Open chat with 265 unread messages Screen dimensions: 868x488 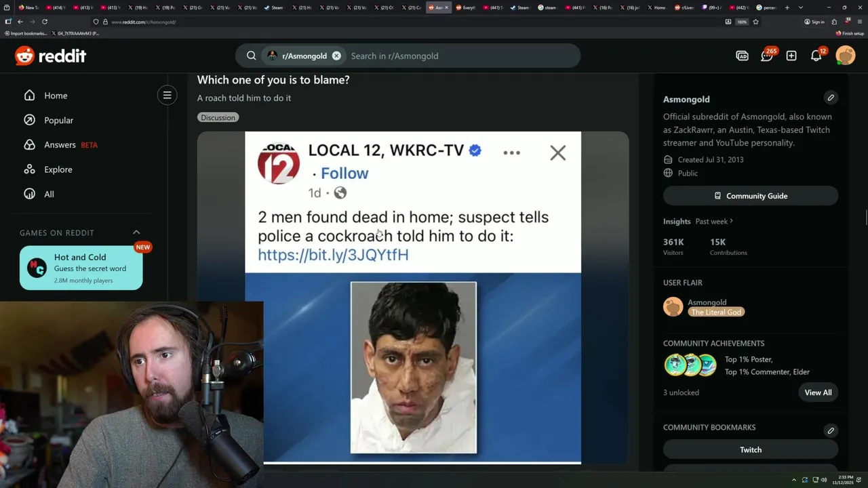coord(767,56)
